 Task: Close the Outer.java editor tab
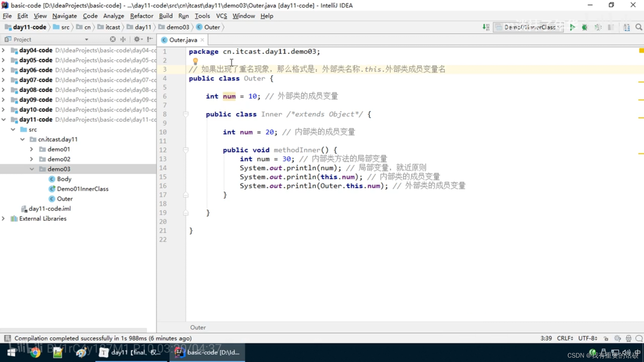point(202,40)
